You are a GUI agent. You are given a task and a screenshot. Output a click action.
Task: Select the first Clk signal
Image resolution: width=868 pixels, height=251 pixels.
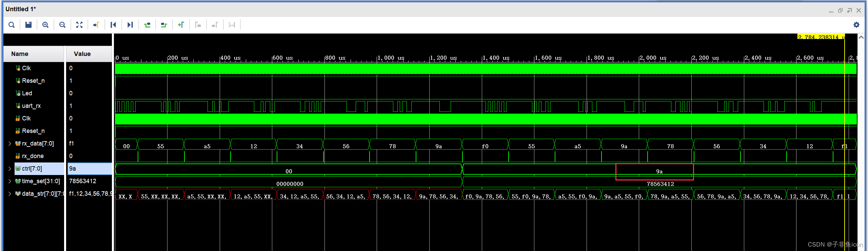click(26, 68)
